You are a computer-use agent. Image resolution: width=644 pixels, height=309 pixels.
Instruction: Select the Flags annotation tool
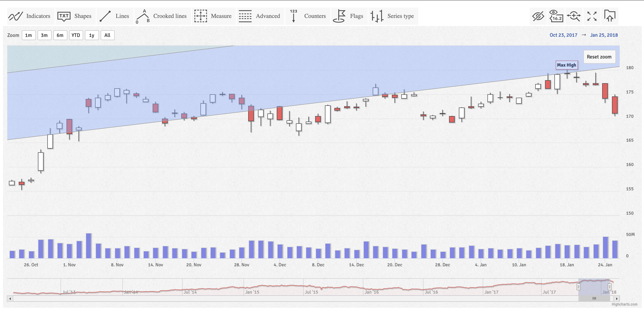(x=349, y=16)
